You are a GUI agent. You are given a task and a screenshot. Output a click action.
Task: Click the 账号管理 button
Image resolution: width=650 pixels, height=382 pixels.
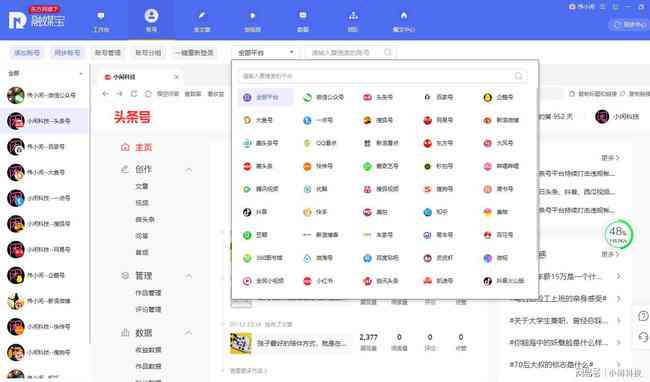pyautogui.click(x=107, y=53)
